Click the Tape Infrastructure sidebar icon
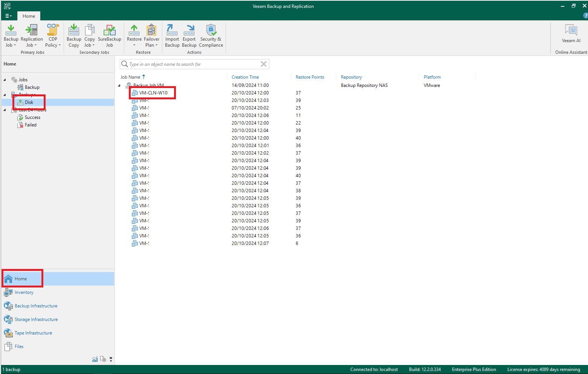Screen dimensions: 588x374 coord(8,333)
